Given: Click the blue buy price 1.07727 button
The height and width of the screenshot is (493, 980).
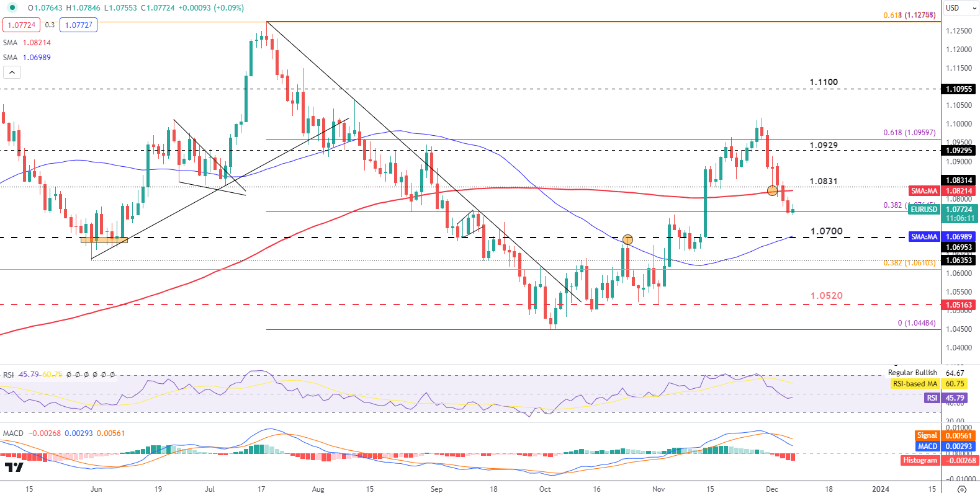Looking at the screenshot, I should (79, 25).
